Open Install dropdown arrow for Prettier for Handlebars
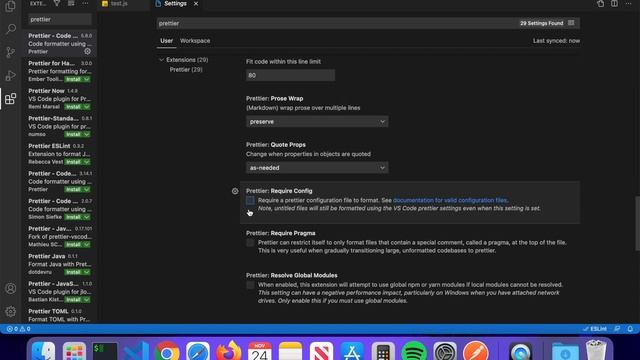The image size is (640, 360). pos(87,79)
